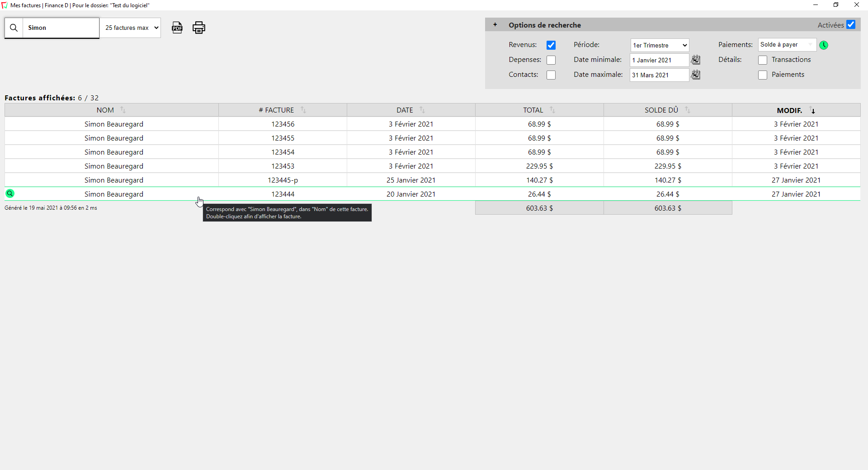
Task: Sort by the MODIF. column header
Action: click(789, 110)
